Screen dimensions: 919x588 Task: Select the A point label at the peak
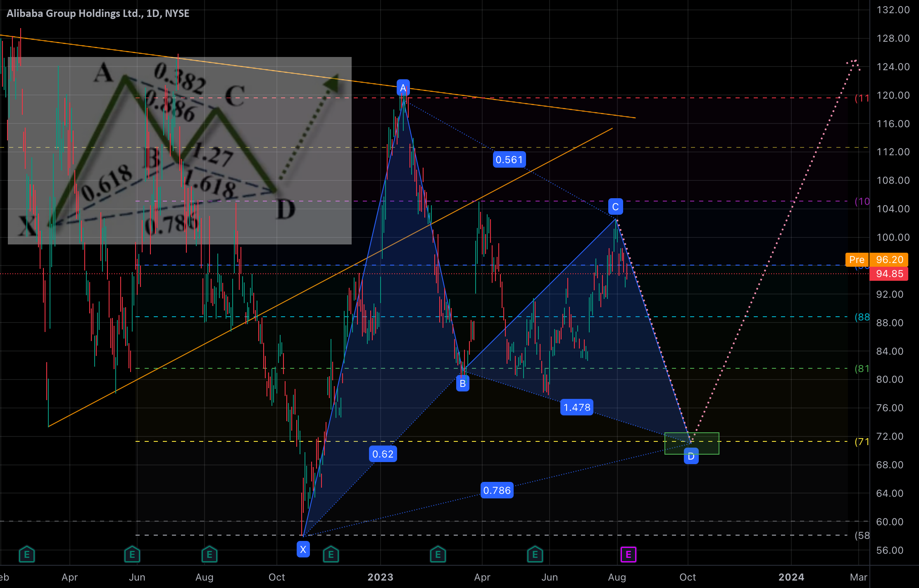coord(403,88)
